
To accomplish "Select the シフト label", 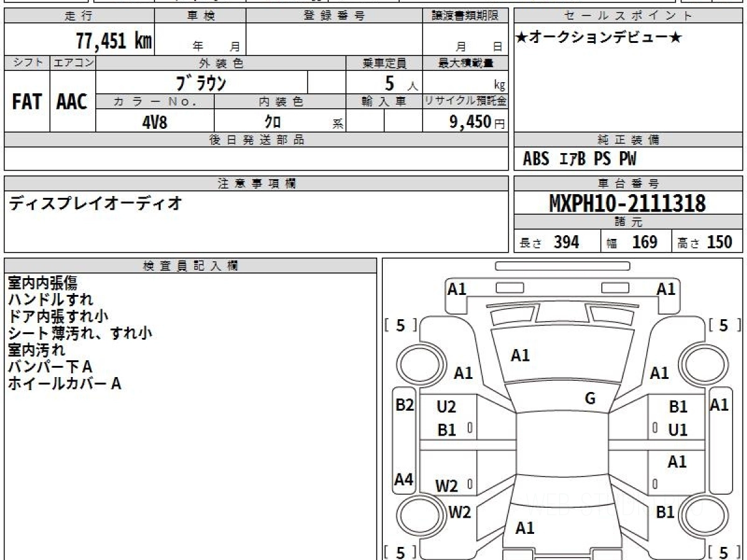I will click(27, 63).
